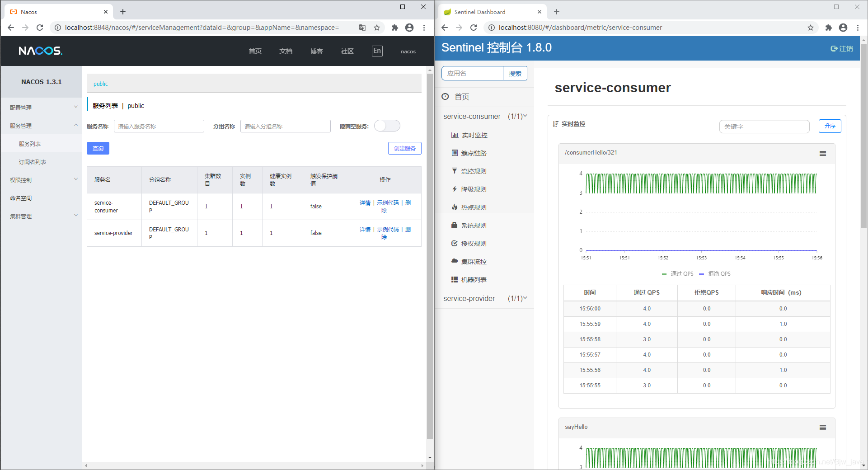
Task: Open 实时监控 real-time monitoring in Sentinel sidebar
Action: [x=469, y=135]
